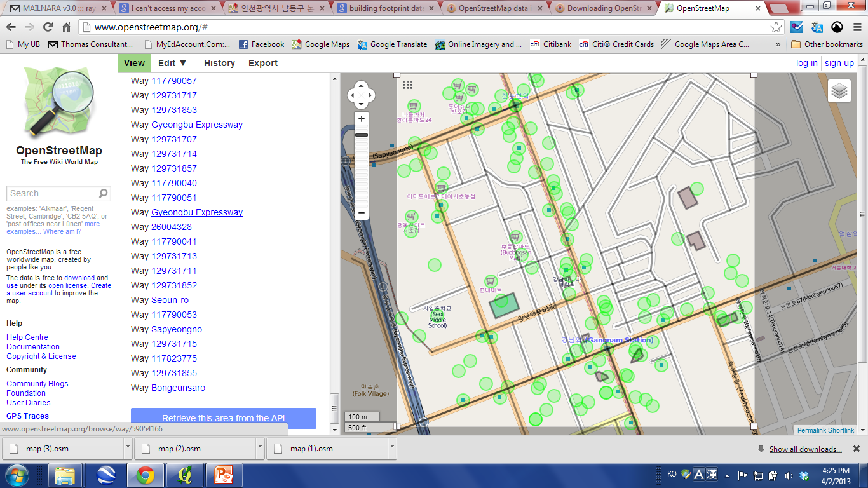Viewport: 868px width, 488px height.
Task: Show hidden system tray icons
Action: coord(726,475)
